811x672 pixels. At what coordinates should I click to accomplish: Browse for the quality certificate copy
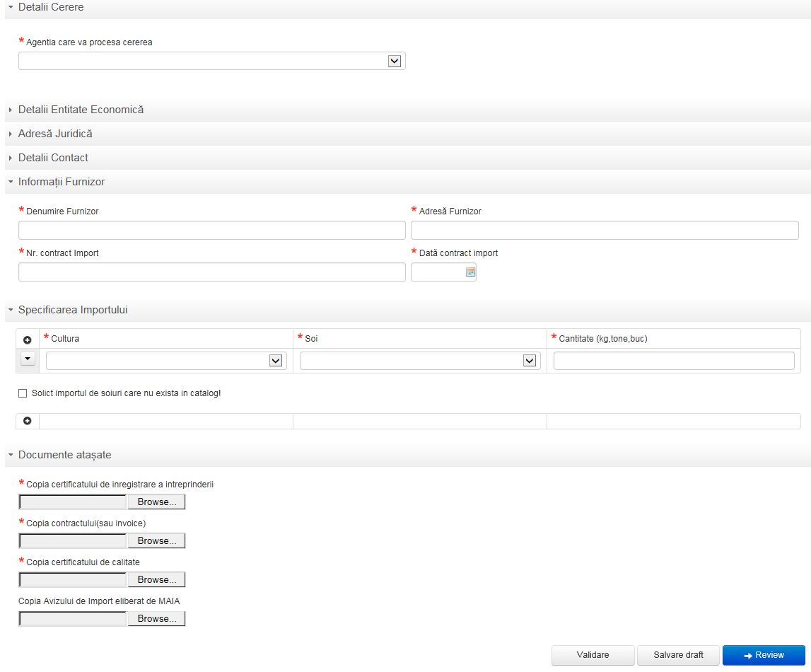point(156,580)
